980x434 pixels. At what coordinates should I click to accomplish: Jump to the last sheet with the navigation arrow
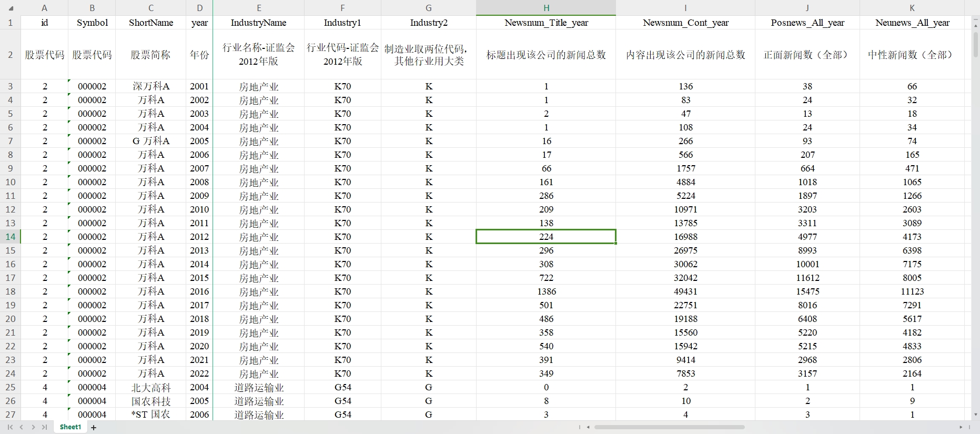click(45, 427)
